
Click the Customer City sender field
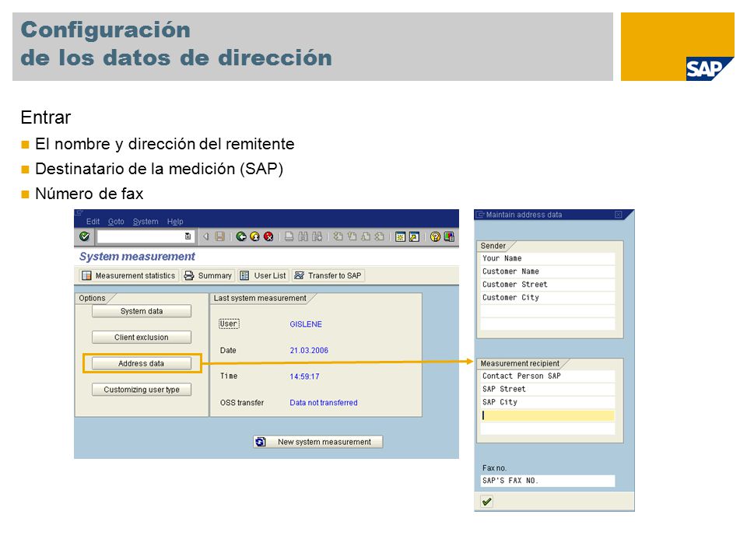tap(548, 298)
